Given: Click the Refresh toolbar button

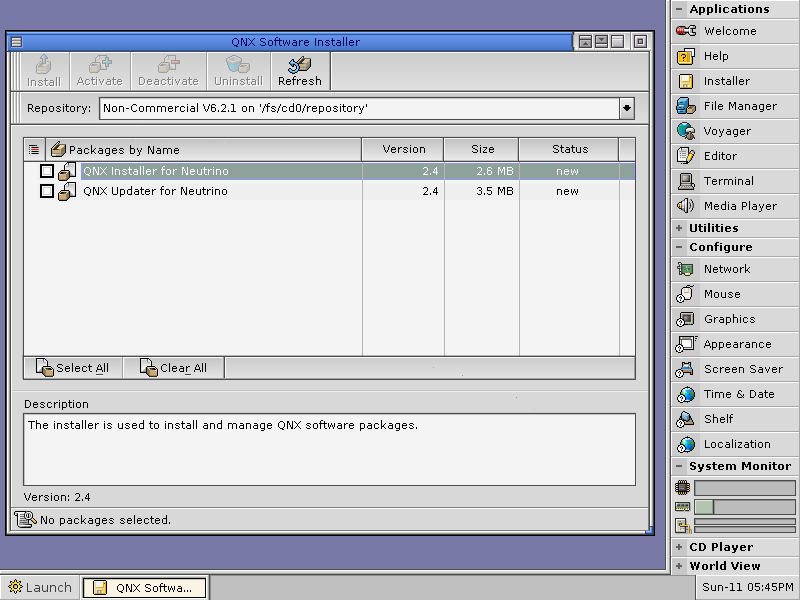Looking at the screenshot, I should pyautogui.click(x=300, y=71).
